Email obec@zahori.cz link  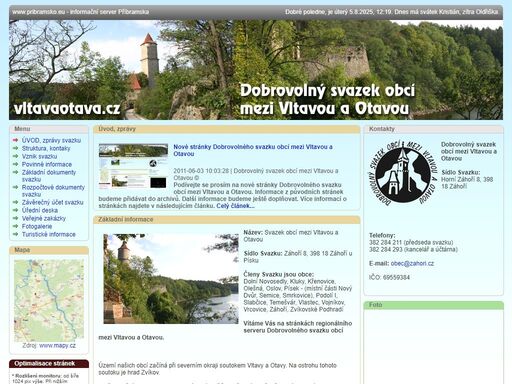coord(412,263)
